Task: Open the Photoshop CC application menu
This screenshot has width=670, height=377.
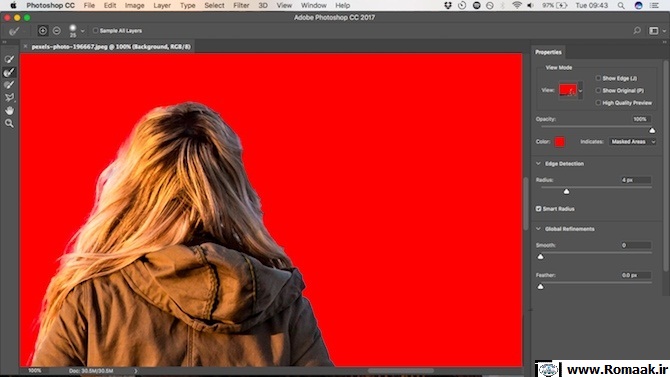Action: [x=50, y=6]
